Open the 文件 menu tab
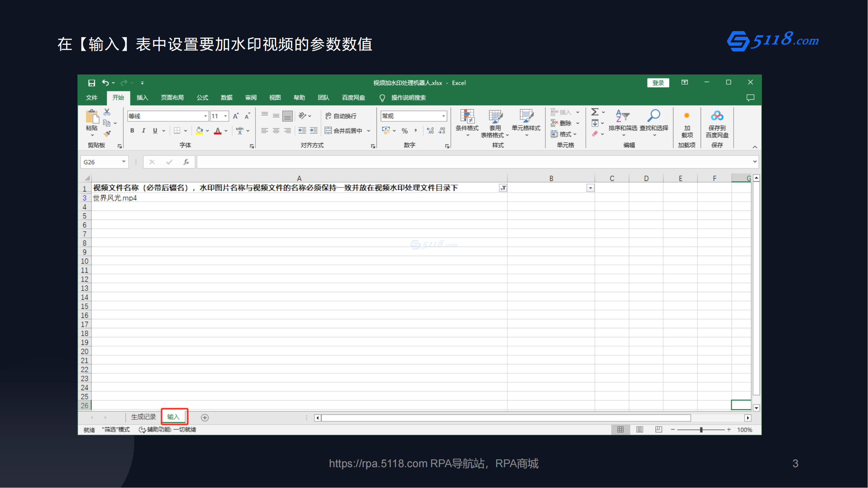868x488 pixels. pos(92,98)
